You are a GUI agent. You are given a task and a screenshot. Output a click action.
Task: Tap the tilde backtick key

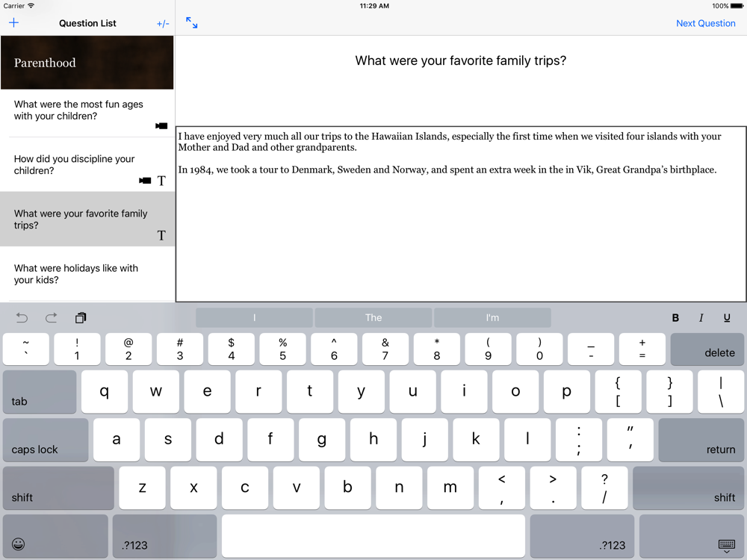[x=25, y=349]
